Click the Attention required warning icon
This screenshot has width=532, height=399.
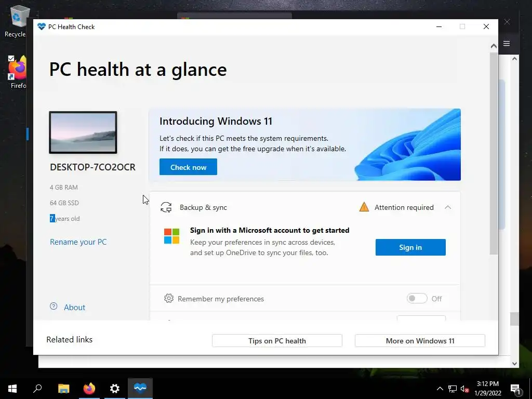click(x=364, y=207)
